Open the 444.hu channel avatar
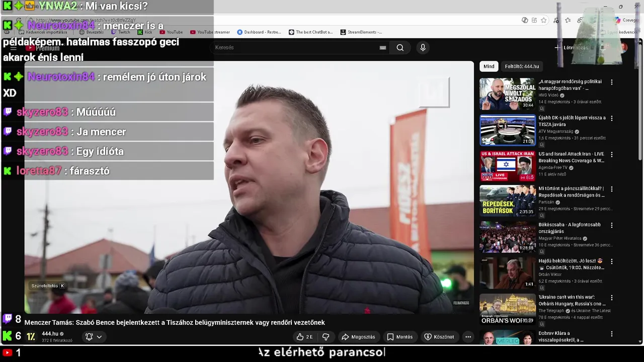 (x=31, y=337)
